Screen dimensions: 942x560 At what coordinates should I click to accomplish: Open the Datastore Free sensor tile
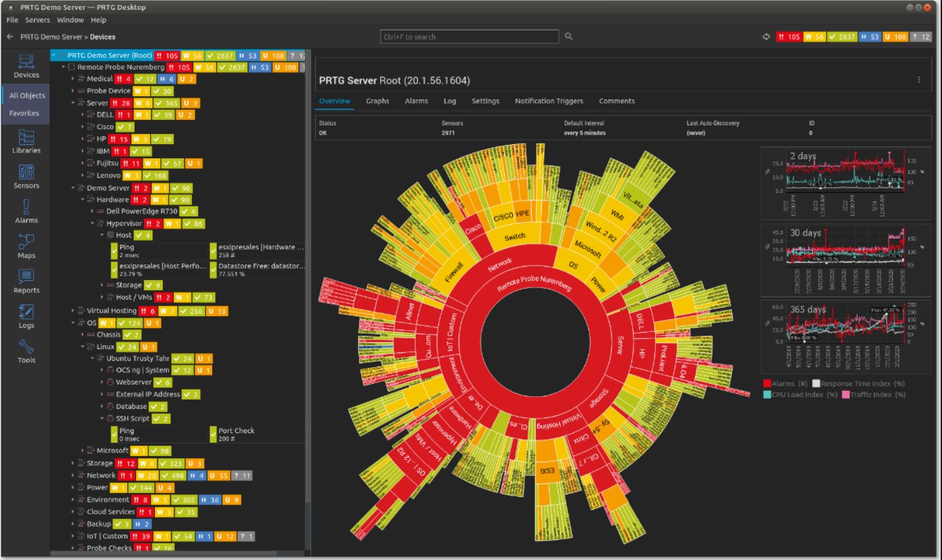(x=258, y=269)
